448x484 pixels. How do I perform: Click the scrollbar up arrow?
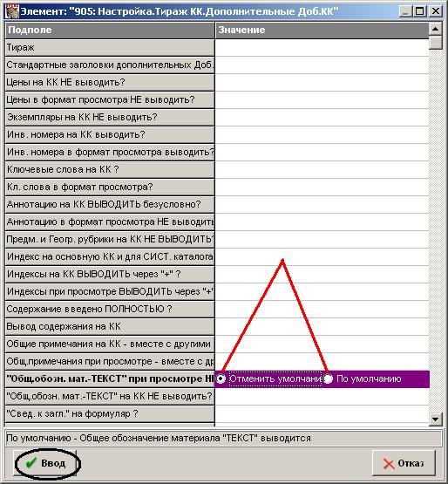click(x=435, y=30)
